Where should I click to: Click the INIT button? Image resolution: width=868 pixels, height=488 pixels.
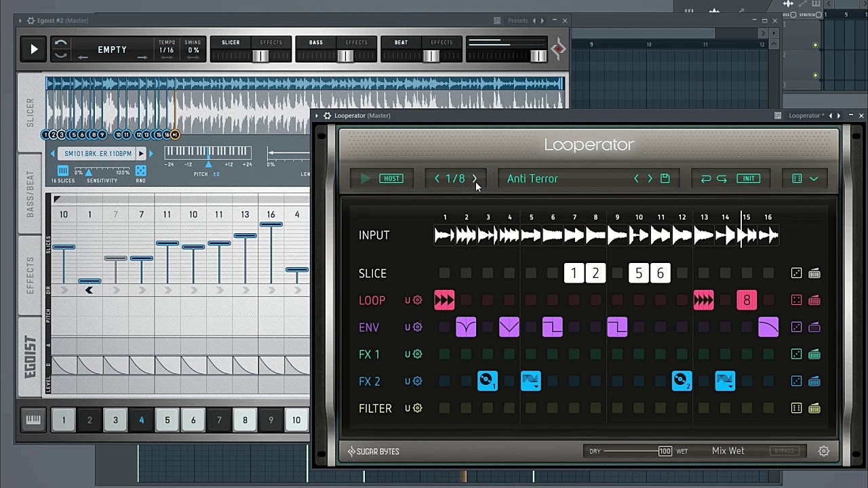tap(749, 178)
